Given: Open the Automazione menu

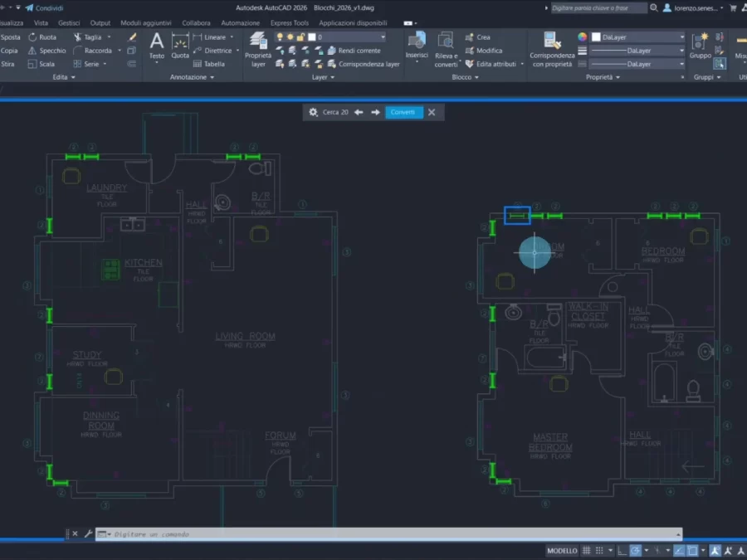Looking at the screenshot, I should point(241,22).
